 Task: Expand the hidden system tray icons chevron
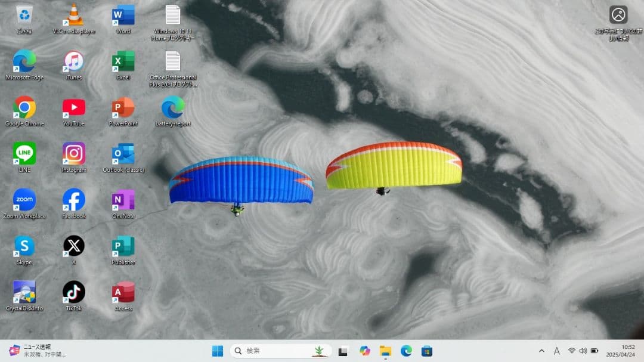click(541, 351)
